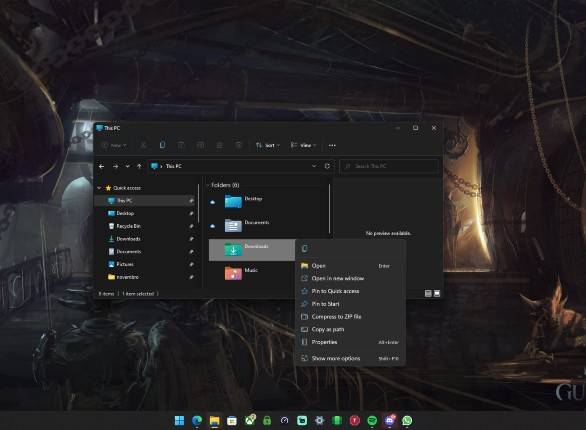586x430 pixels.
Task: Click the Delete trash icon in the toolbar
Action: coord(238,145)
